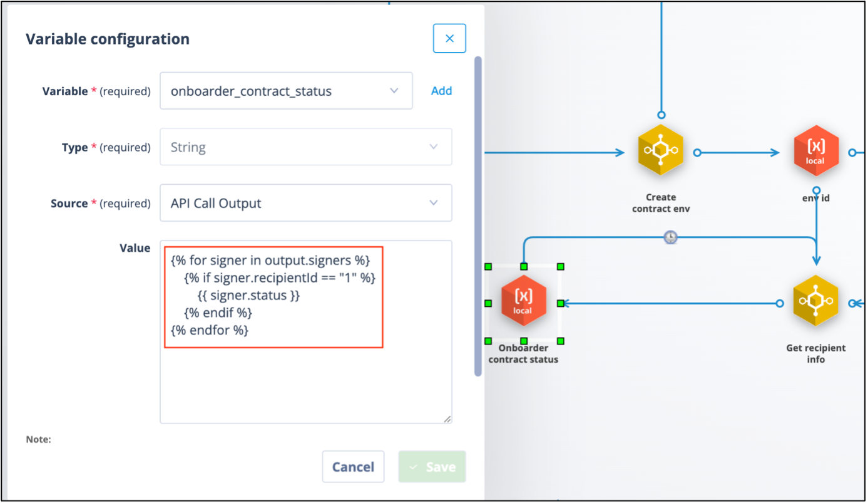This screenshot has width=868, height=503.
Task: Click the Cancel button
Action: (353, 467)
